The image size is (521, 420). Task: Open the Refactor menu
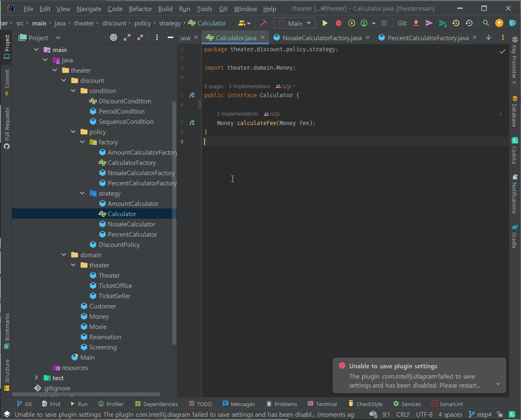[x=140, y=9]
